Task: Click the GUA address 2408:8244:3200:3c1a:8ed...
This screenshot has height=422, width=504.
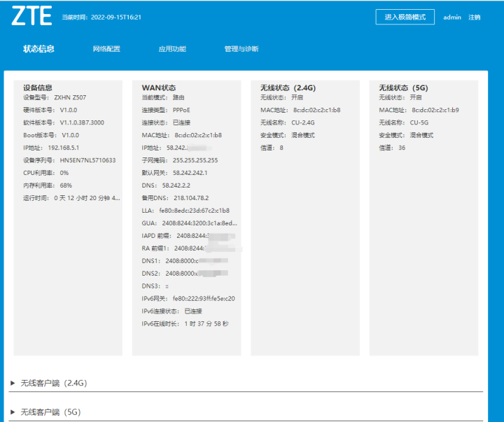Action: (199, 223)
